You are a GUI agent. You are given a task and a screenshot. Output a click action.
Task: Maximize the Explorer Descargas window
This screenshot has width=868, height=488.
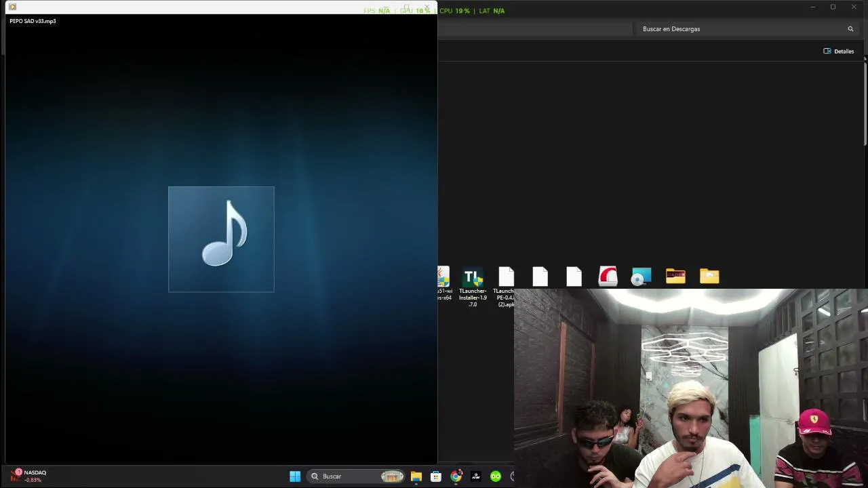pyautogui.click(x=833, y=7)
